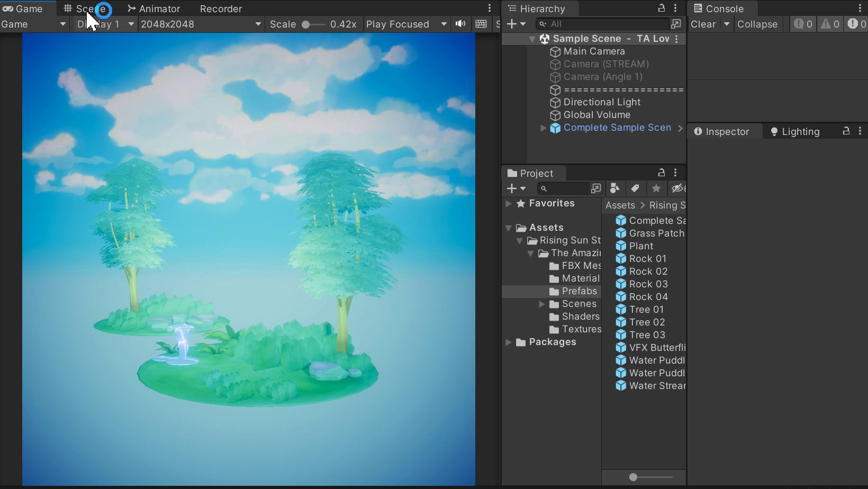Expand the Scenes folder
This screenshot has height=489, width=868.
tap(542, 304)
